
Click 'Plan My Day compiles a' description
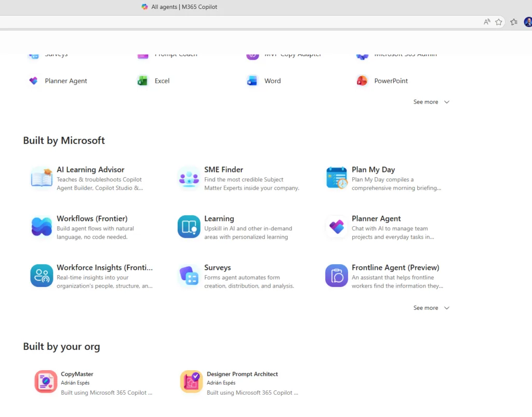pos(383,179)
